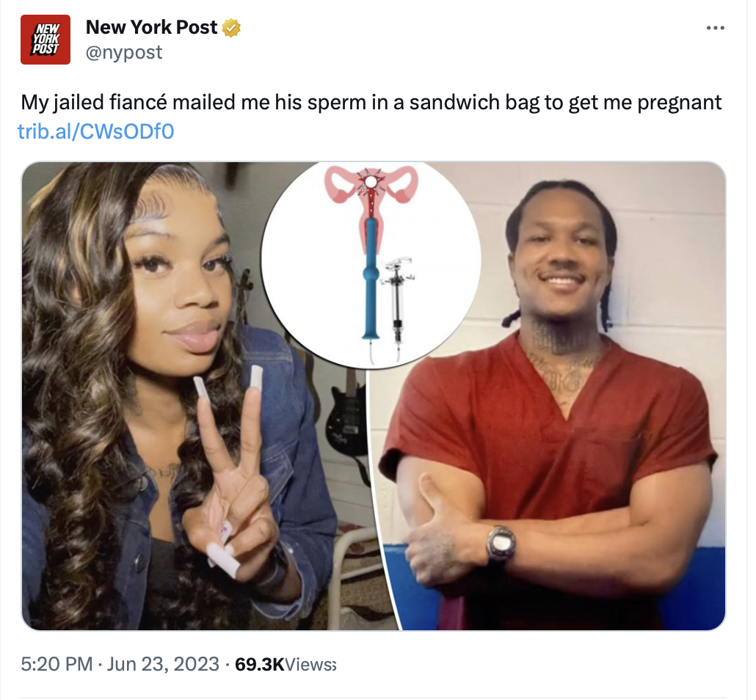Open the New York Post profile avatar
Image resolution: width=756 pixels, height=700 pixels.
coord(46,40)
